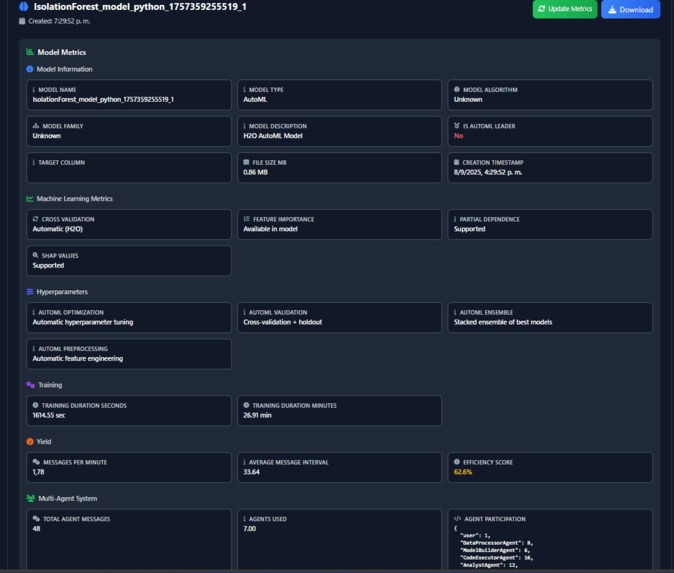674x573 pixels.
Task: Click the '48' total agent messages value
Action: pos(37,528)
